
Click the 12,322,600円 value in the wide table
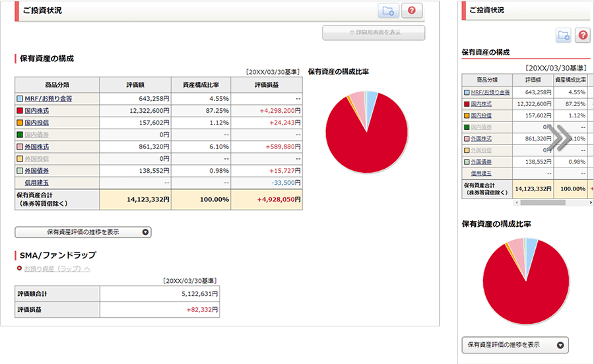pyautogui.click(x=149, y=111)
